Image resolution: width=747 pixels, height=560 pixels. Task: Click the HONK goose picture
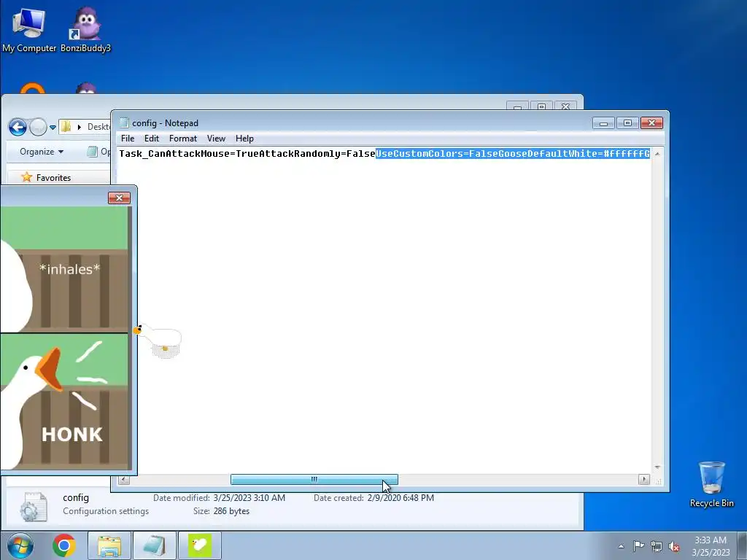point(64,402)
